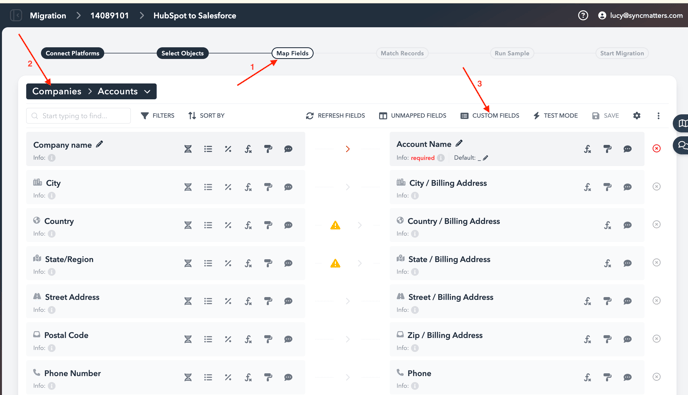Open Custom Fields
Screen dimensions: 688x395
coord(490,115)
